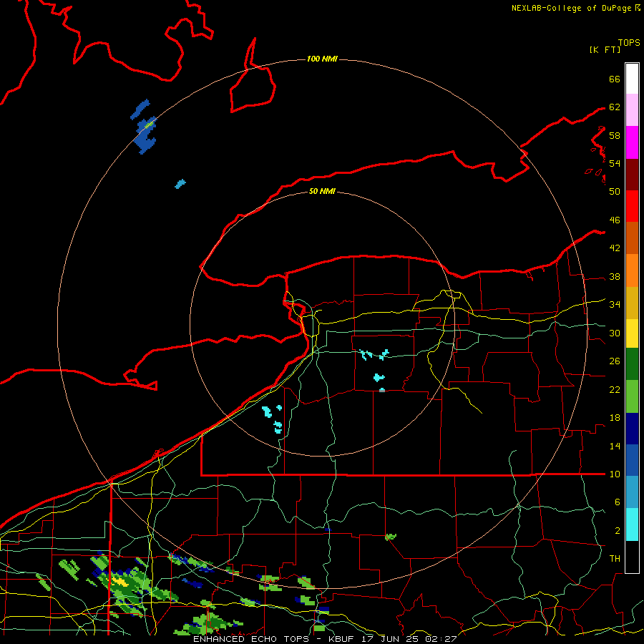Click the small green echo near "100 NMI" ring southeast

(x=391, y=537)
